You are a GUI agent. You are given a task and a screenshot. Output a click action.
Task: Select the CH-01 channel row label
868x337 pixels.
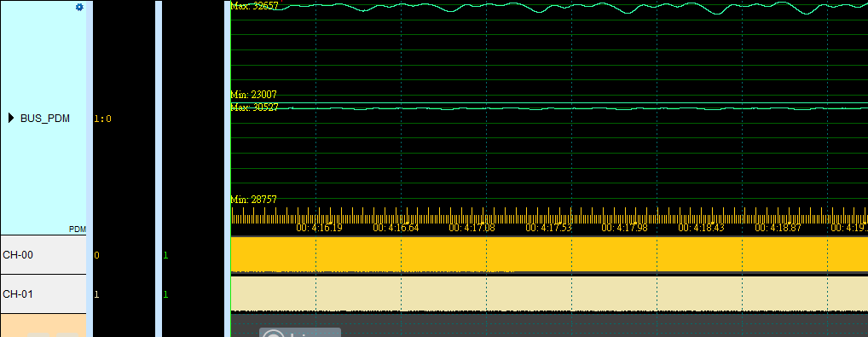43,293
